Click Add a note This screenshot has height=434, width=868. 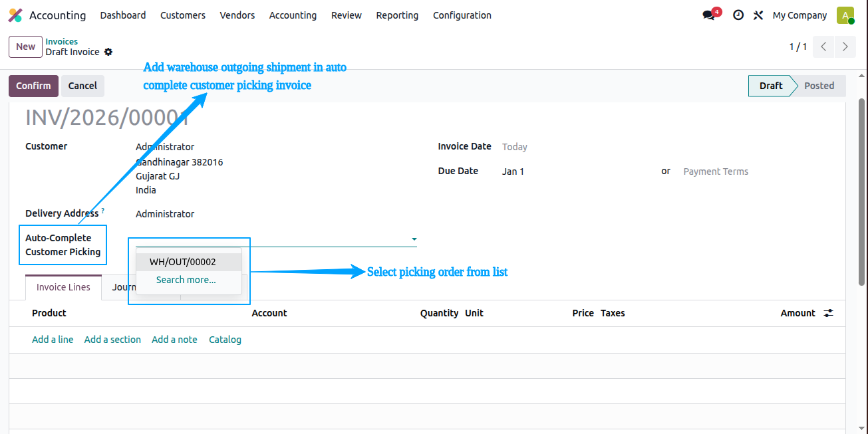pos(174,340)
